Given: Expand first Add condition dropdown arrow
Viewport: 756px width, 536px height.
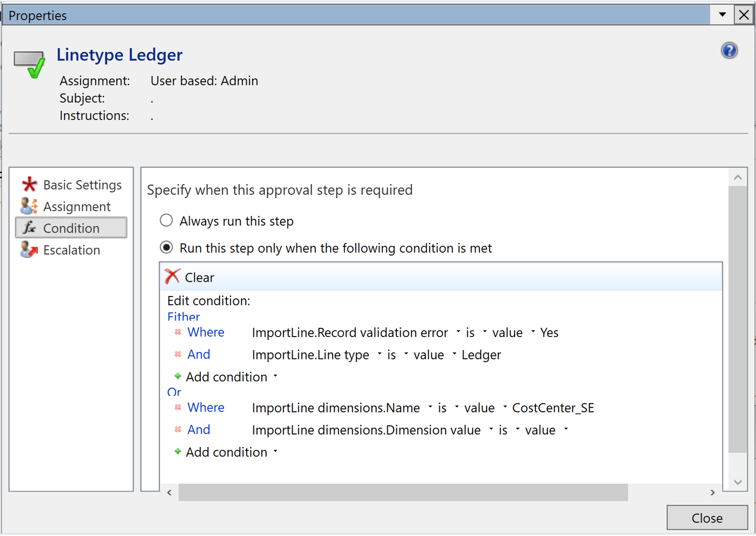Looking at the screenshot, I should coord(276,376).
